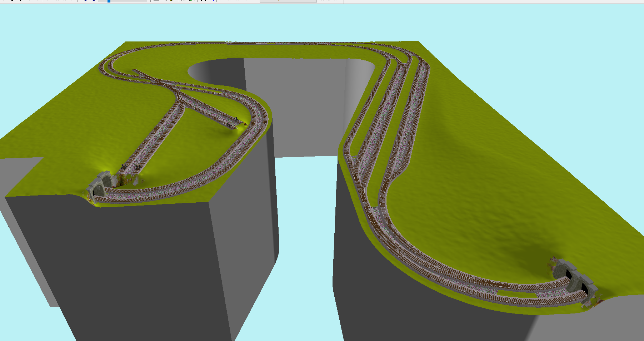Select the right double tunnel portal

[575, 281]
